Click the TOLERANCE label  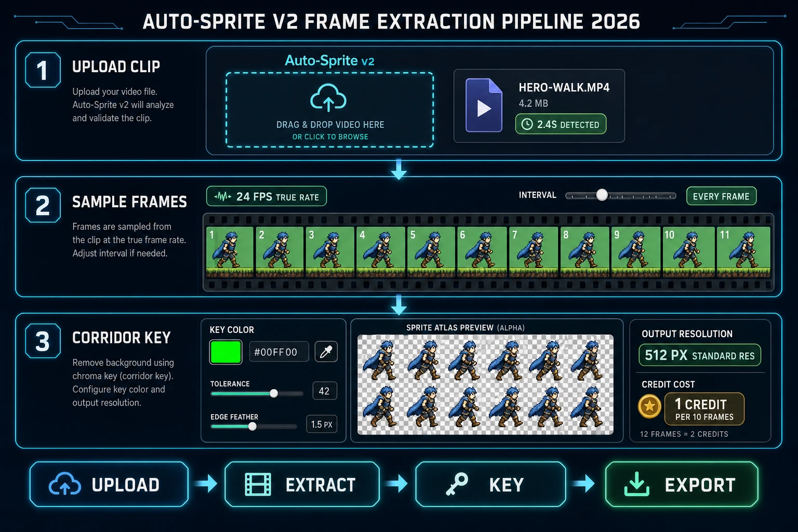(230, 384)
